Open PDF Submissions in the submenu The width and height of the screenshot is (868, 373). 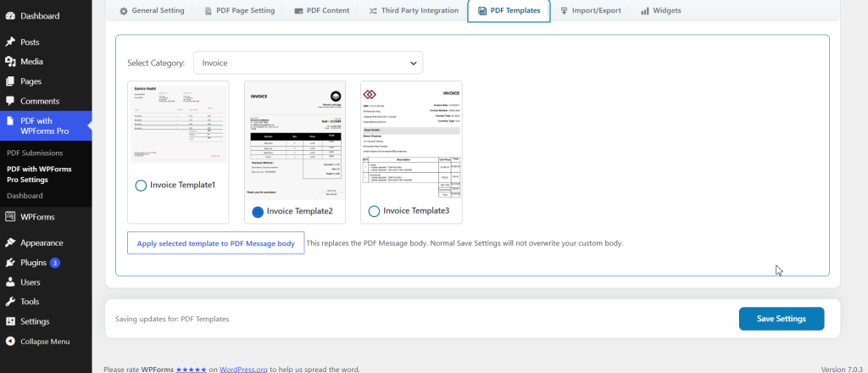35,153
